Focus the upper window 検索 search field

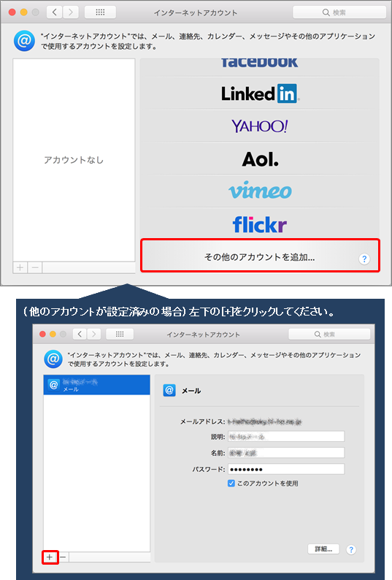339,12
